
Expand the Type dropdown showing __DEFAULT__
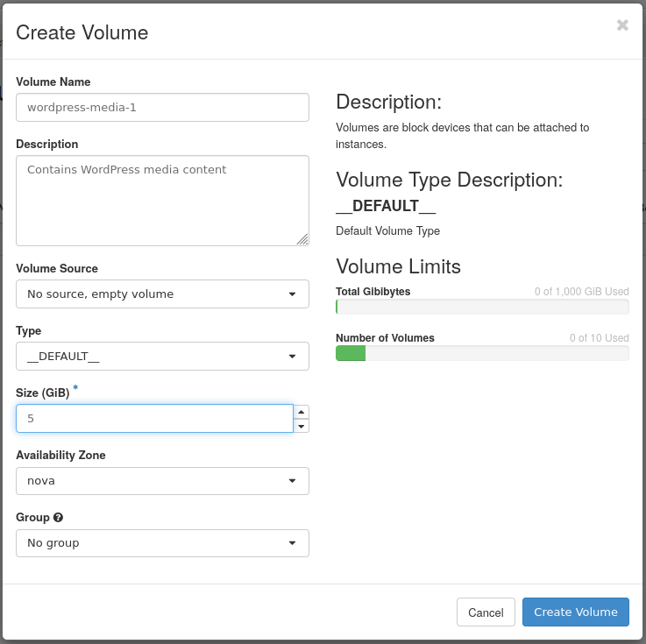162,357
